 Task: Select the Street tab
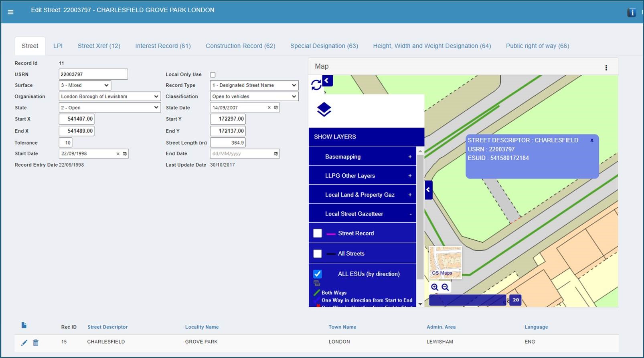click(30, 46)
